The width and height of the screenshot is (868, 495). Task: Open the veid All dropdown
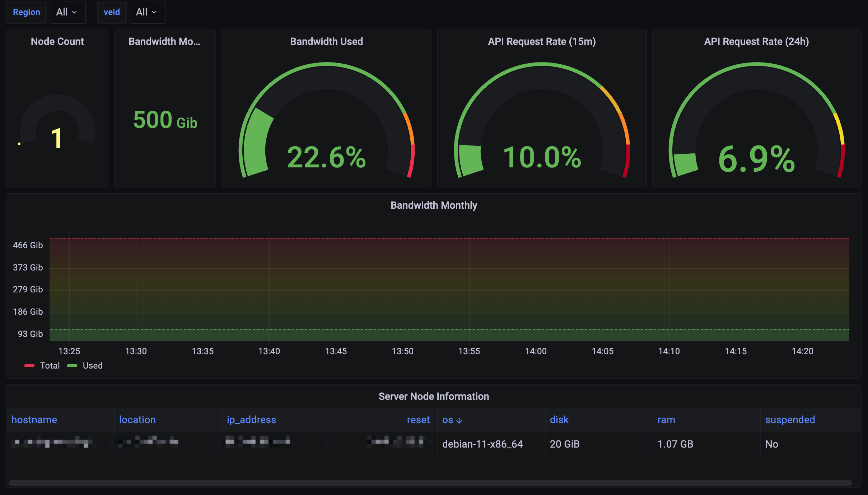coord(147,12)
